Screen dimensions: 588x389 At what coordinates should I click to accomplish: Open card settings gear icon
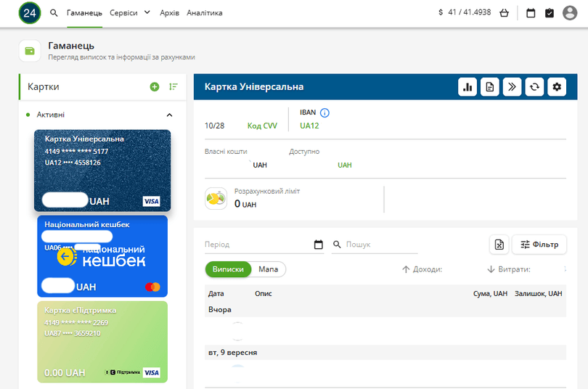[557, 87]
